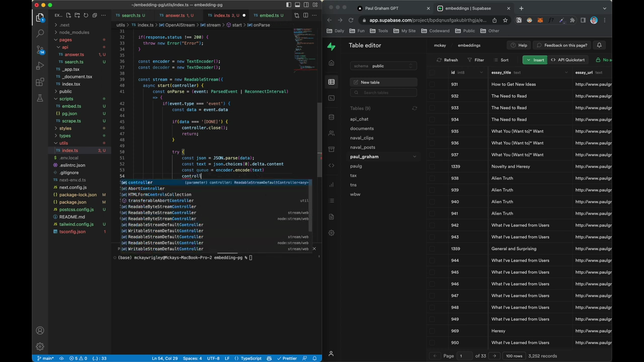Open the VS Code Explorer view icon
This screenshot has height=362, width=644.
40,18
